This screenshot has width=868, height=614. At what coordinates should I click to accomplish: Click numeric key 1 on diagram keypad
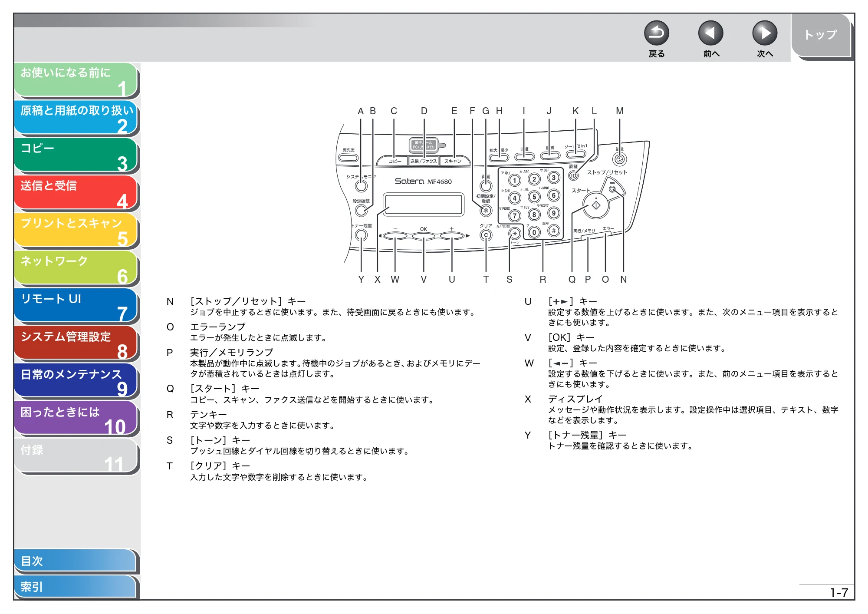515,180
